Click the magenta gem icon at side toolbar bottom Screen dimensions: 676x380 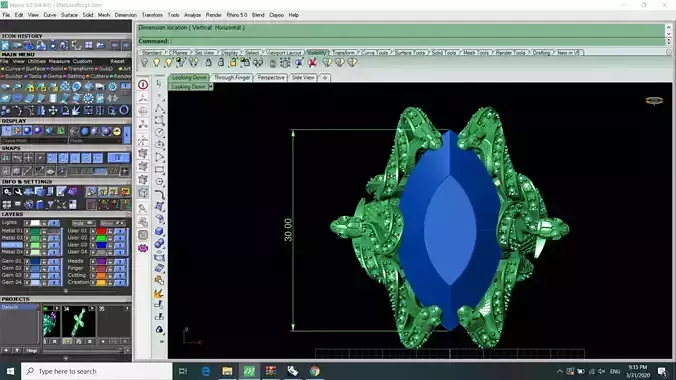pos(143,248)
